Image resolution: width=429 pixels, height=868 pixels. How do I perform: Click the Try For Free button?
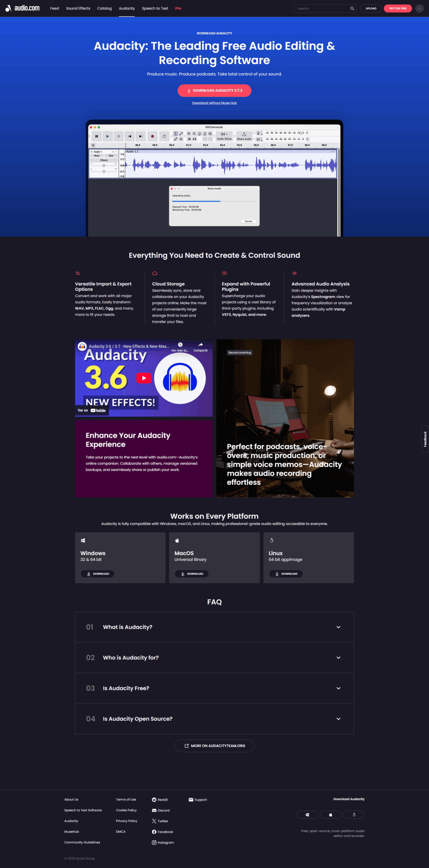click(x=398, y=8)
